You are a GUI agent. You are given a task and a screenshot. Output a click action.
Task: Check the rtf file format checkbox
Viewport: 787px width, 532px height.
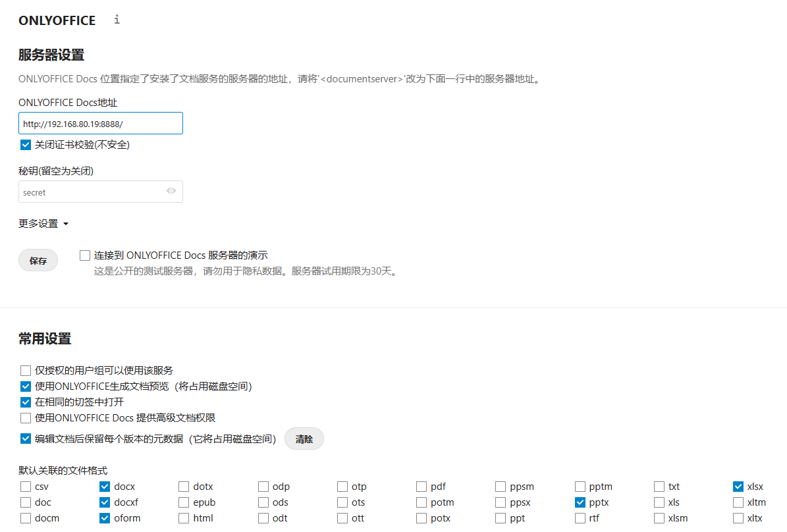coord(580,518)
